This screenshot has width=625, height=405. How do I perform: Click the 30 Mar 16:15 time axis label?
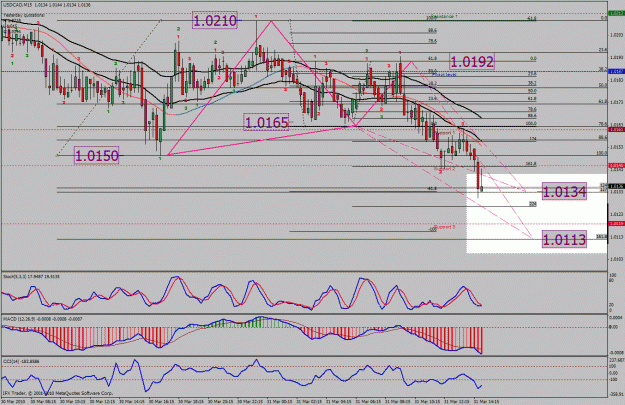[162, 401]
